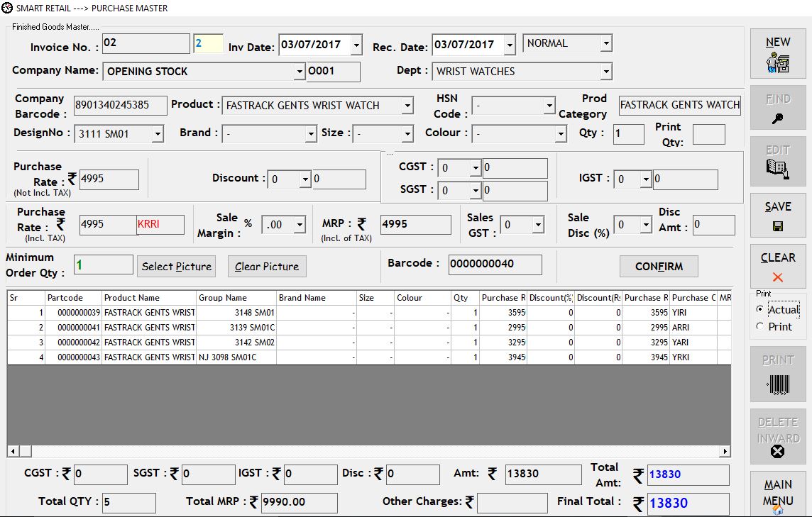The width and height of the screenshot is (812, 517).
Task: Click the Product Name column header
Action: coord(149,298)
